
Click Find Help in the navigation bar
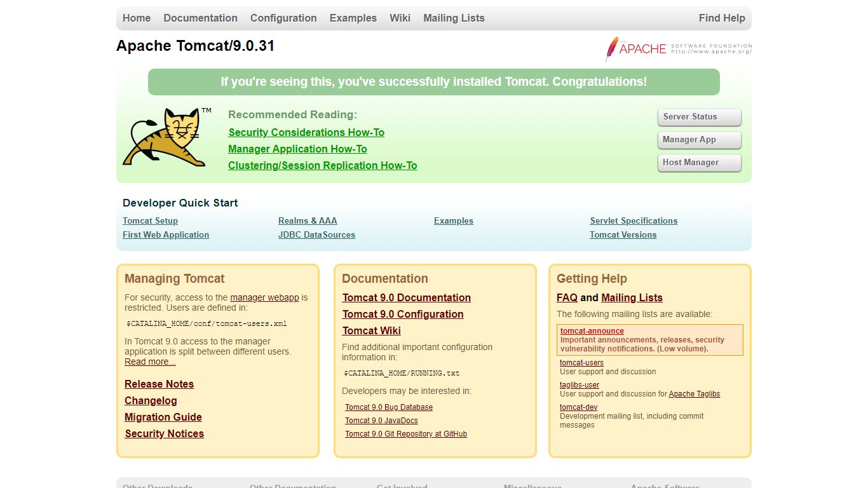pyautogui.click(x=722, y=18)
